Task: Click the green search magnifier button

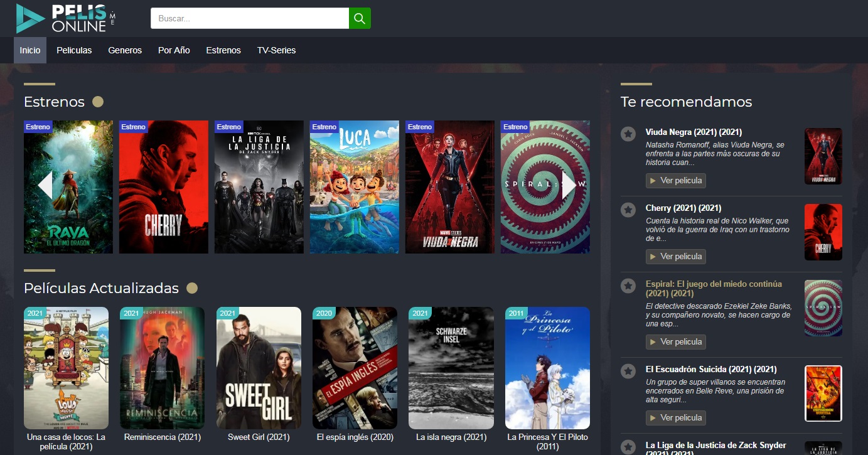Action: coord(360,18)
